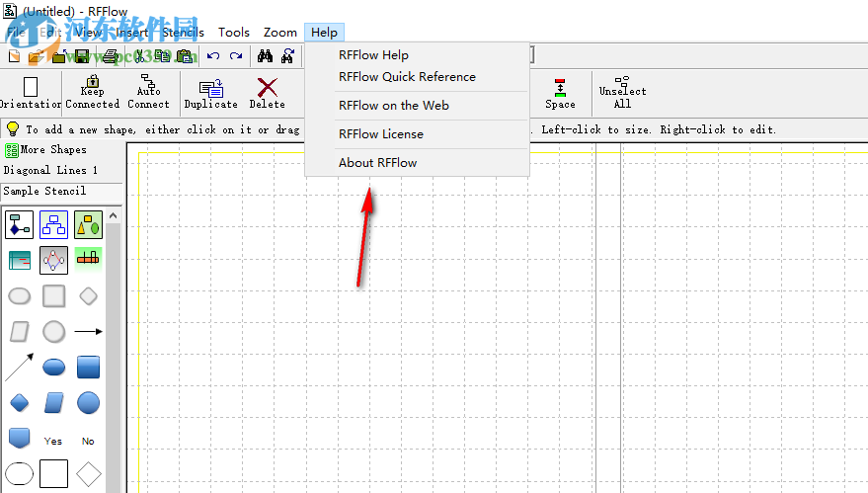Image resolution: width=868 pixels, height=493 pixels.
Task: Click the Cut scissors icon
Action: [x=139, y=56]
